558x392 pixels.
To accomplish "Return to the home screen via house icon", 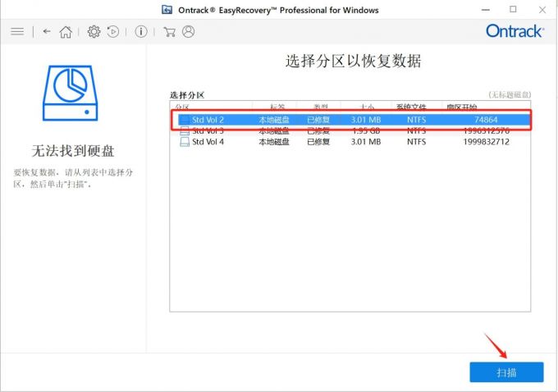I will click(x=66, y=32).
